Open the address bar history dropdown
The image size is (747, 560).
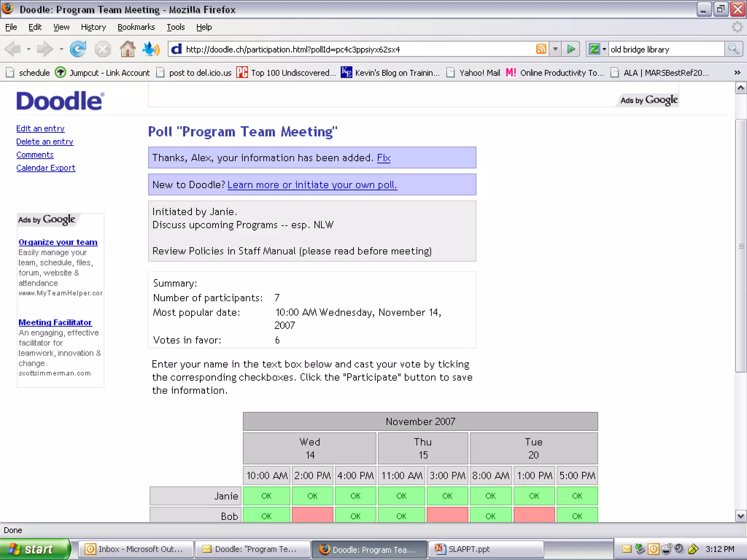(x=555, y=49)
